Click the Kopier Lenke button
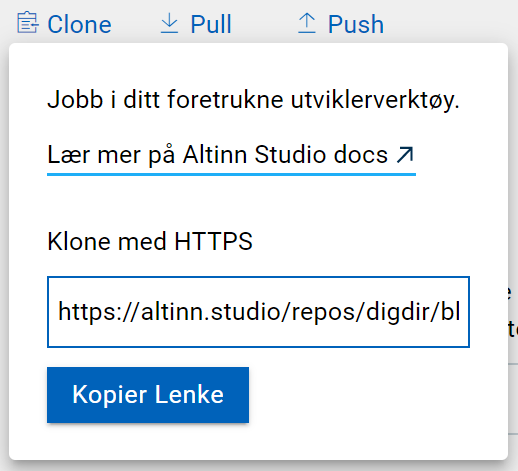The height and width of the screenshot is (471, 518). [148, 395]
